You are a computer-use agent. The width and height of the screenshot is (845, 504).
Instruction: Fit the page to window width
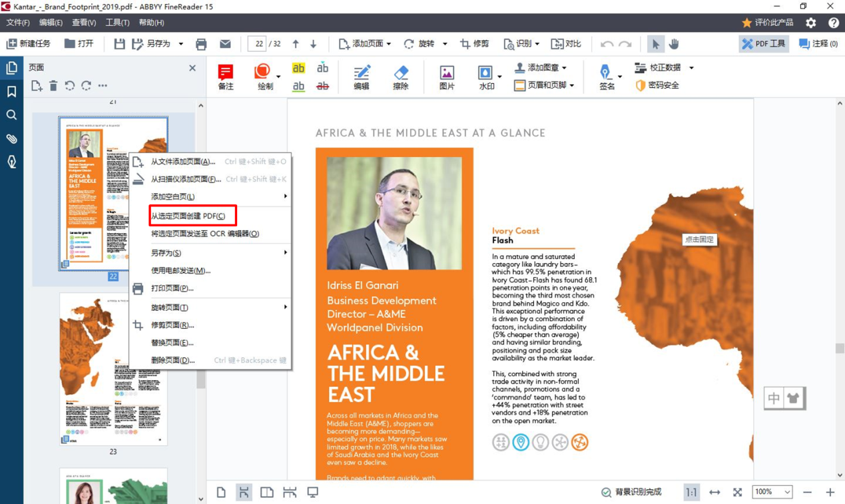click(714, 492)
